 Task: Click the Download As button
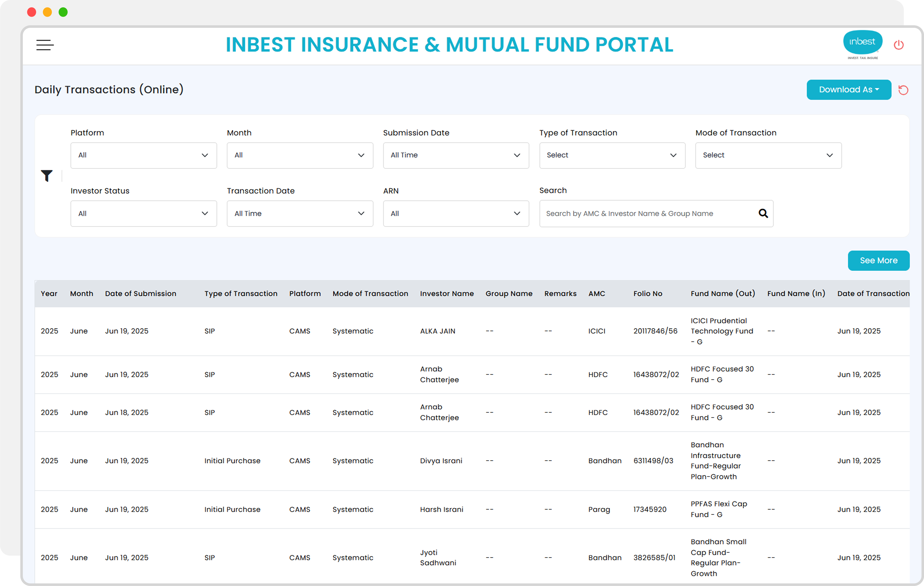(x=849, y=90)
